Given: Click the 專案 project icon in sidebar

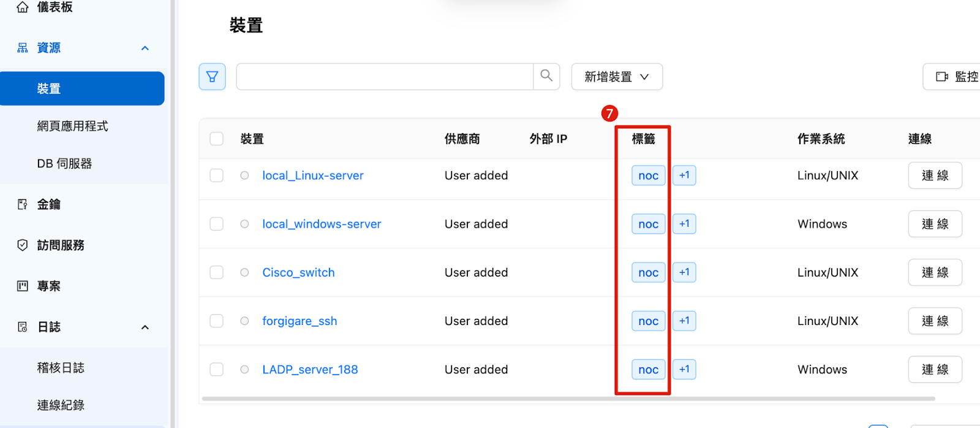Looking at the screenshot, I should [x=23, y=286].
